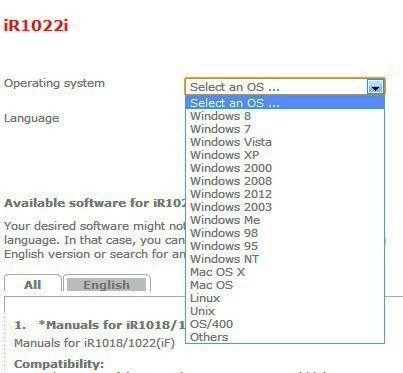The height and width of the screenshot is (373, 403).
Task: Open the Operating system dropdown arrow
Action: coord(375,87)
